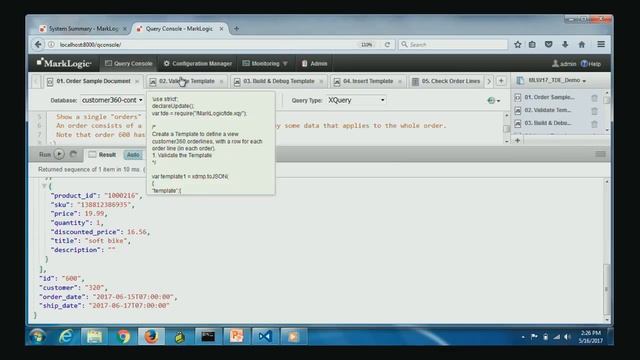
Task: Bookmark this page with the star icon
Action: point(518,44)
